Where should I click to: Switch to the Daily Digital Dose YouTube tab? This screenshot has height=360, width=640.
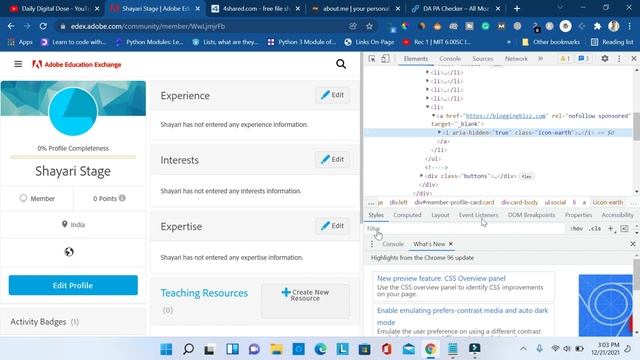pyautogui.click(x=54, y=8)
